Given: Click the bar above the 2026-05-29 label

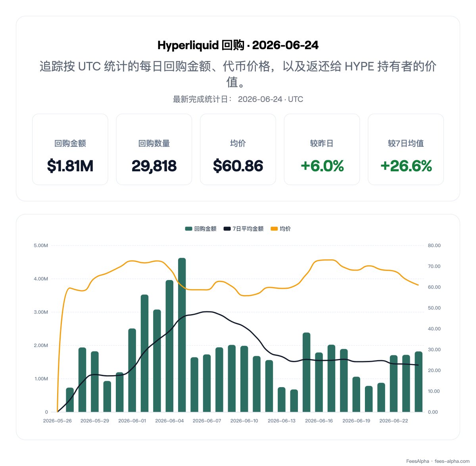Looking at the screenshot, I should click(x=95, y=382).
